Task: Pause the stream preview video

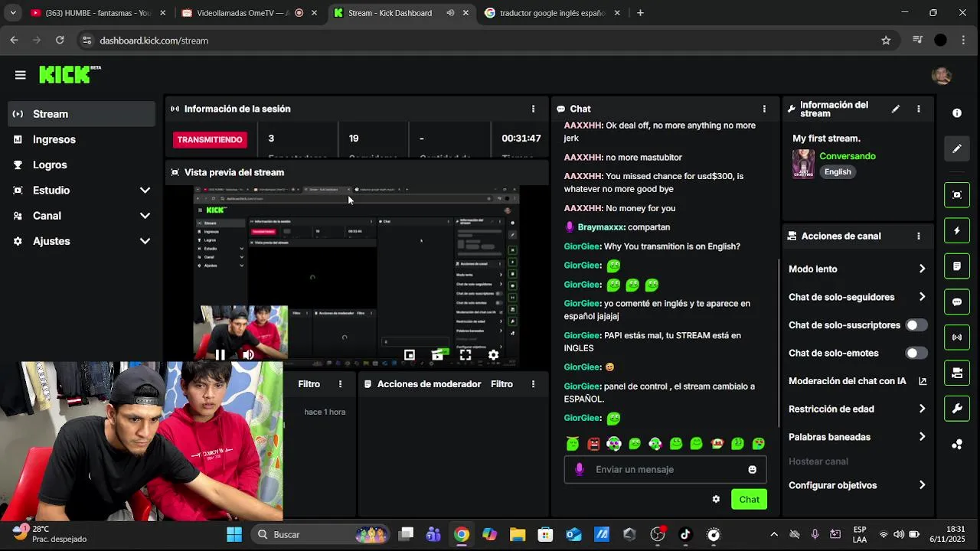Action: 220,354
